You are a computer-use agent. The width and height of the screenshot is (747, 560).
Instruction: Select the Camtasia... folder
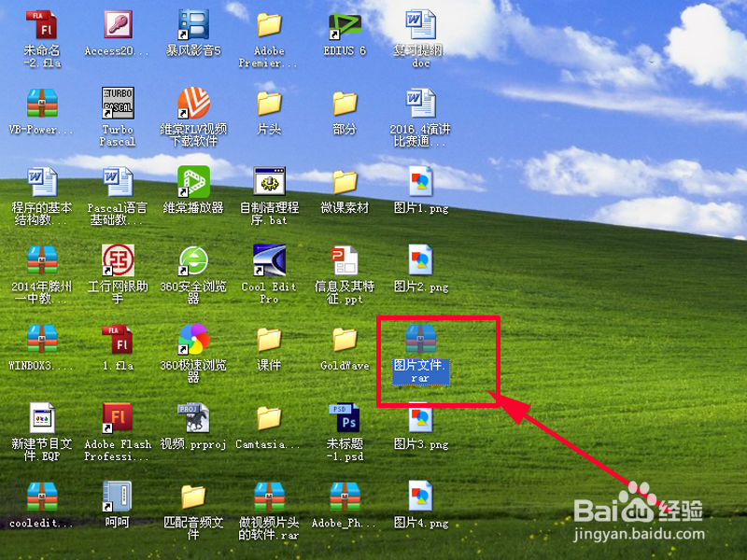(x=269, y=418)
